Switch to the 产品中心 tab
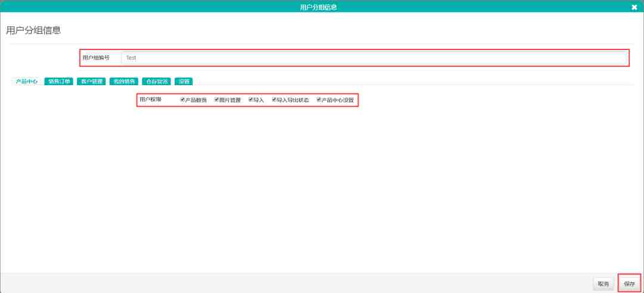 coord(27,82)
